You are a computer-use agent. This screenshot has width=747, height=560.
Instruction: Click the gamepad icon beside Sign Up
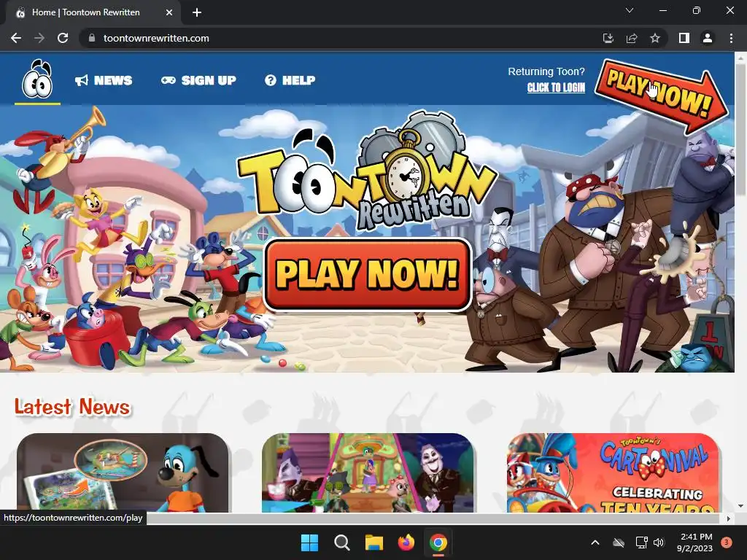point(169,80)
